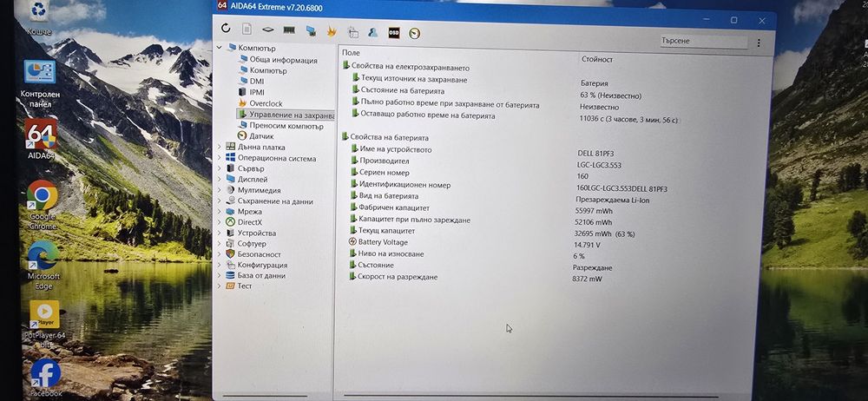
Task: Select the Име на устройството row
Action: [395, 149]
